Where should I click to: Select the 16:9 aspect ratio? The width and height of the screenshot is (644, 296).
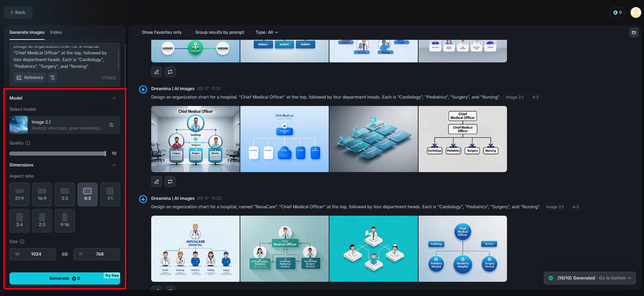click(42, 194)
